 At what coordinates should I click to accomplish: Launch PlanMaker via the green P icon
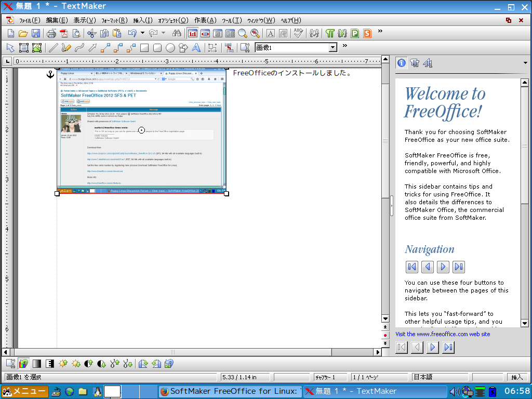[354, 33]
